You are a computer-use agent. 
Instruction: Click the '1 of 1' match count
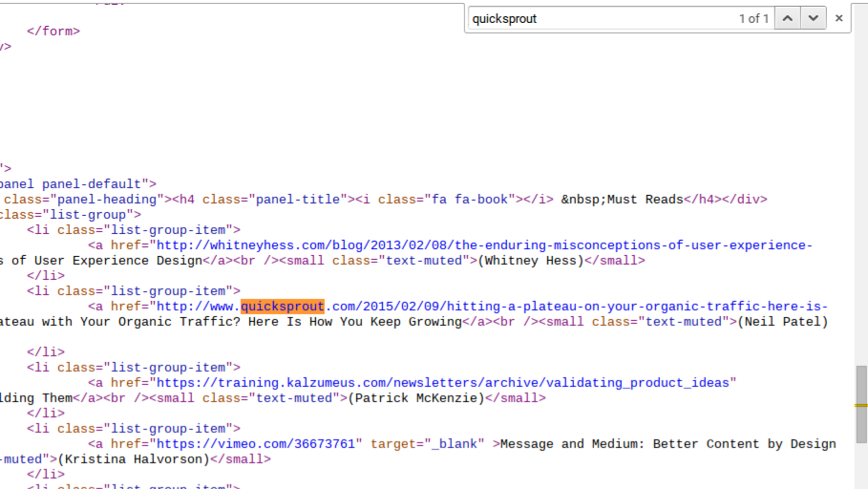pyautogui.click(x=753, y=19)
